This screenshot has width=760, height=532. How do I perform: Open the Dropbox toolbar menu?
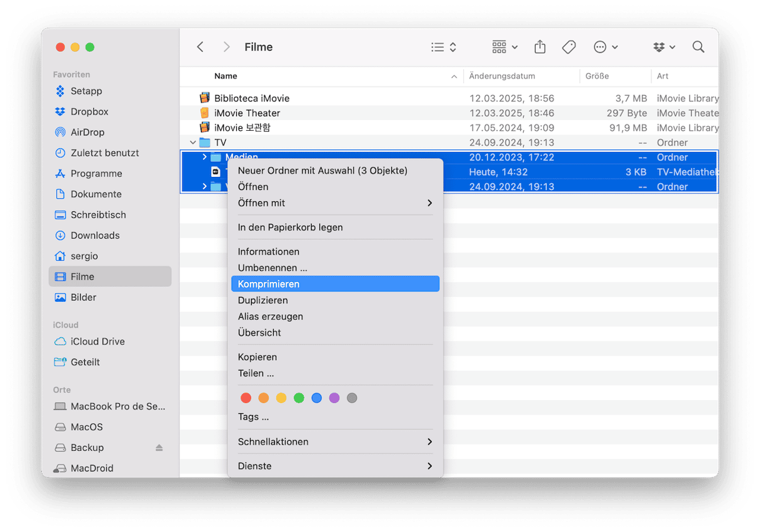pyautogui.click(x=664, y=48)
